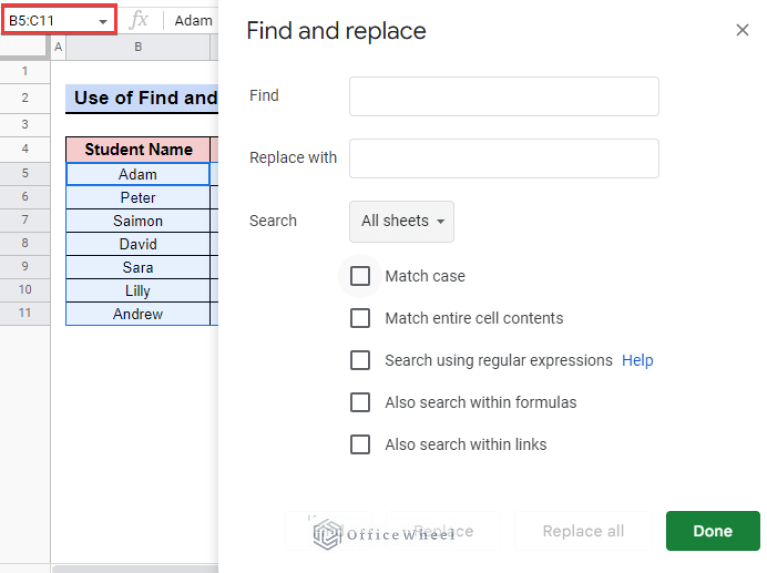Select row 11 header
Viewport: 767px width, 573px height.
(25, 314)
